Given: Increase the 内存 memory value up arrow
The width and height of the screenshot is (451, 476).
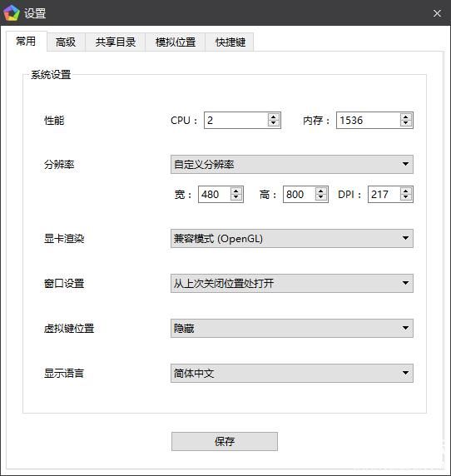Looking at the screenshot, I should tap(405, 117).
